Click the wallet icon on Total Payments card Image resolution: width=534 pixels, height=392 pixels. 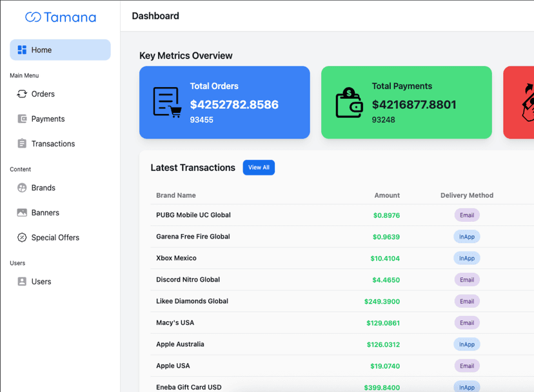pyautogui.click(x=349, y=103)
